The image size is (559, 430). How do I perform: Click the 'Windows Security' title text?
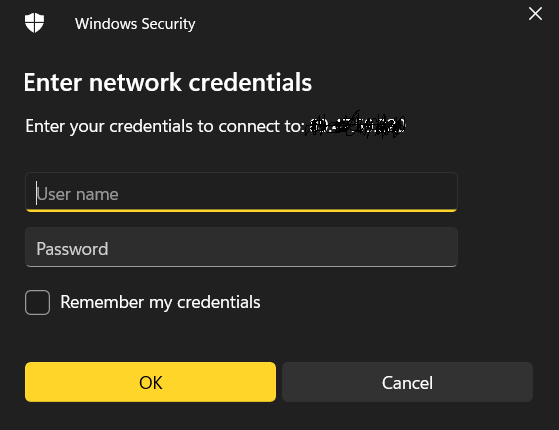point(135,24)
